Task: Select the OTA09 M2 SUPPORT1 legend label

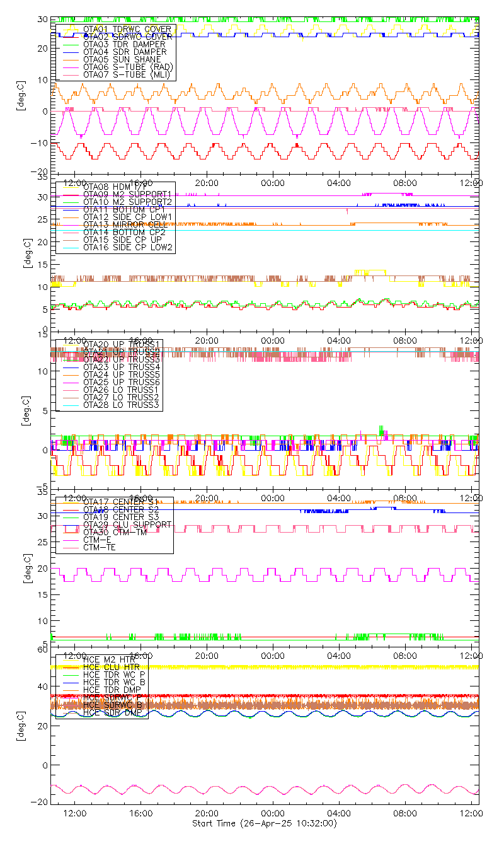Action: pyautogui.click(x=127, y=194)
